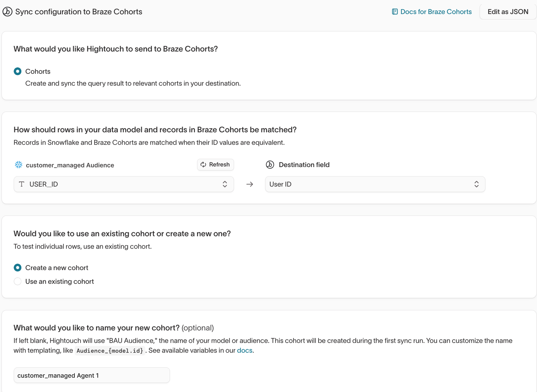Screen dimensions: 537x392
Task: Click the cohort name input showing customer_managed Agent 1
Action: tap(92, 375)
